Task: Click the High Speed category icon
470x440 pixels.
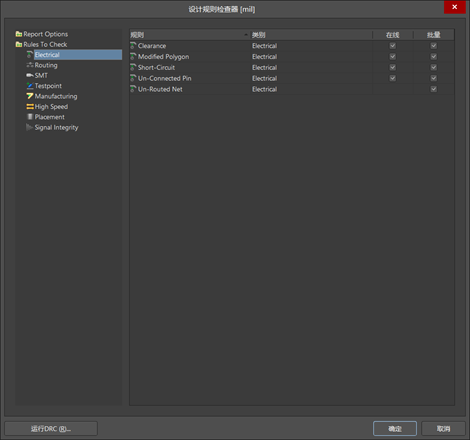Action: point(30,107)
